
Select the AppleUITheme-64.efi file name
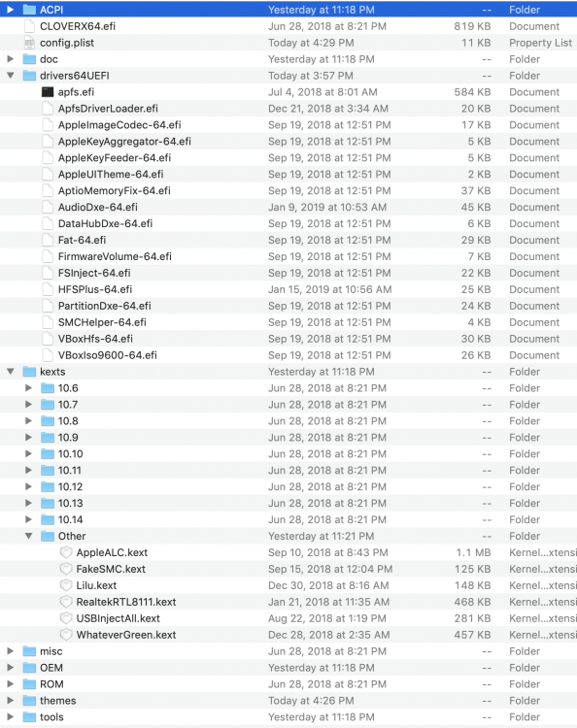point(111,174)
